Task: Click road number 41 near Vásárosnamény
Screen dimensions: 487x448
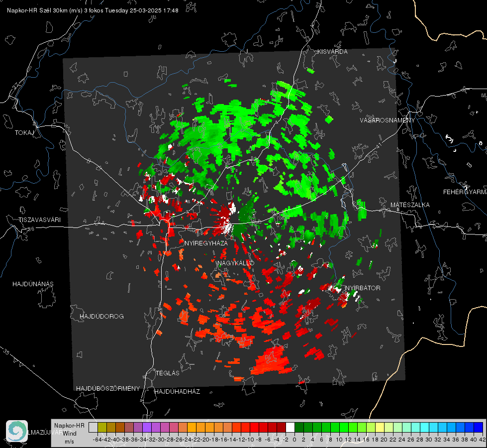Action: tap(378, 145)
